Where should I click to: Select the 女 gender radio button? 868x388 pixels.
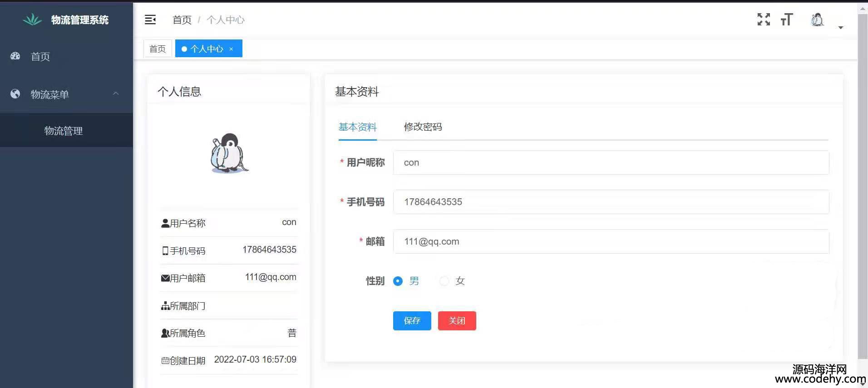click(444, 281)
